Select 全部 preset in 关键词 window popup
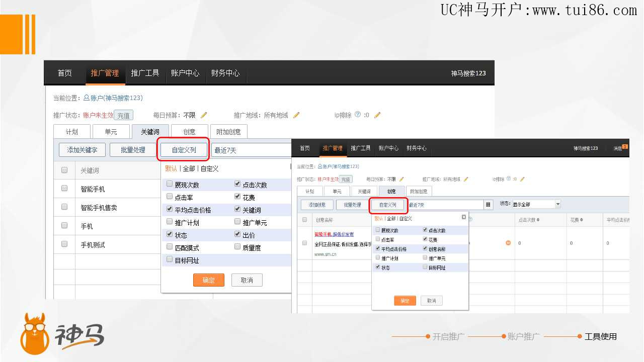The image size is (644, 362). coord(189,168)
